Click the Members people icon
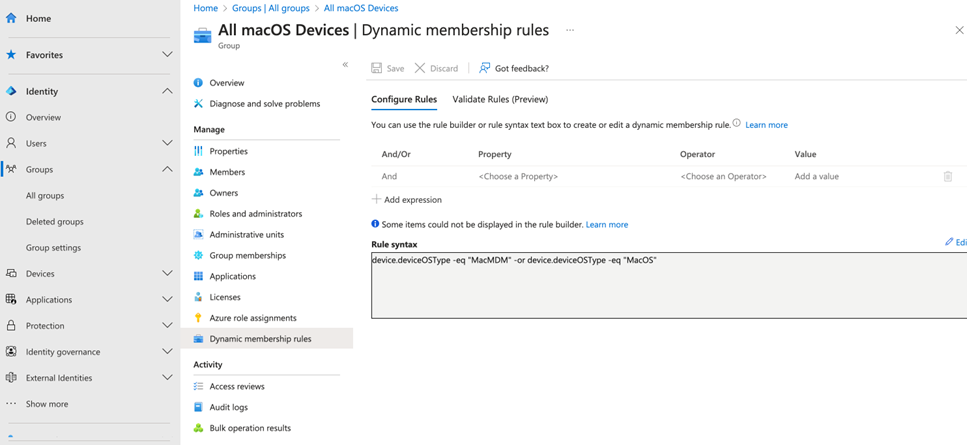The width and height of the screenshot is (967, 445). pos(198,172)
